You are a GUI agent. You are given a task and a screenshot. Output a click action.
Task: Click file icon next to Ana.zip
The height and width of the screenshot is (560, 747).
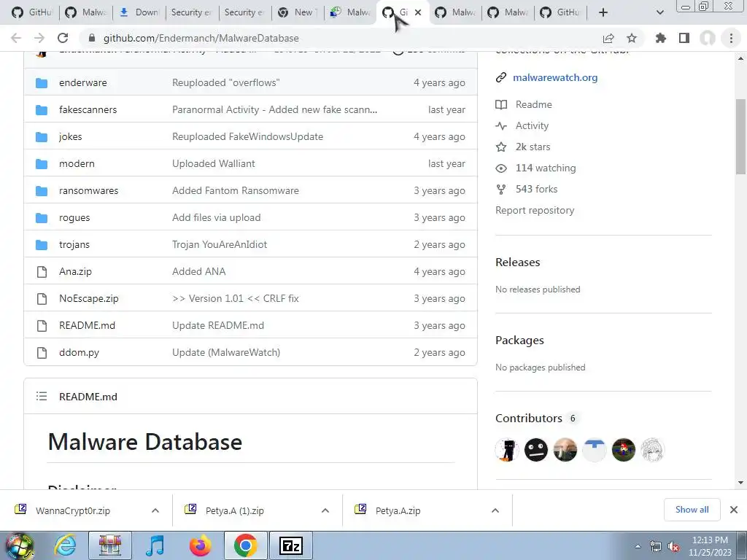tap(42, 272)
